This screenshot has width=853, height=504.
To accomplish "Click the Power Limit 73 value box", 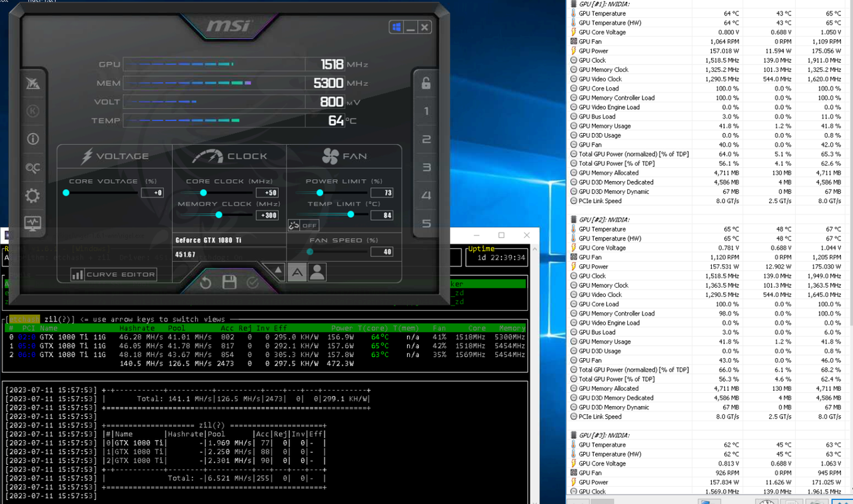I will click(383, 193).
